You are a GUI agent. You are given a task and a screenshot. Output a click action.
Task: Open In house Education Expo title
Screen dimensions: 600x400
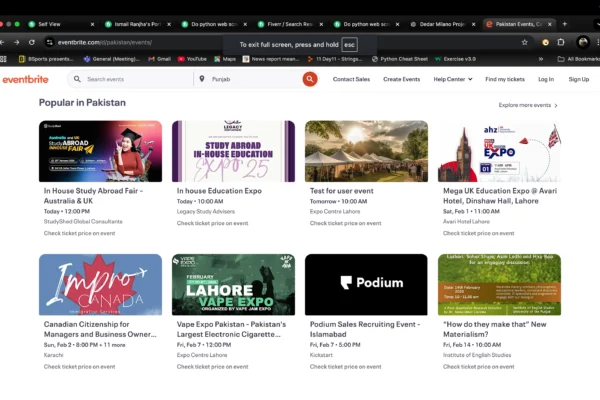(219, 191)
